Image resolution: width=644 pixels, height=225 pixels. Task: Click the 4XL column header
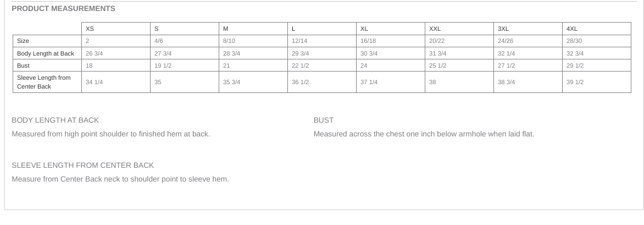point(572,29)
